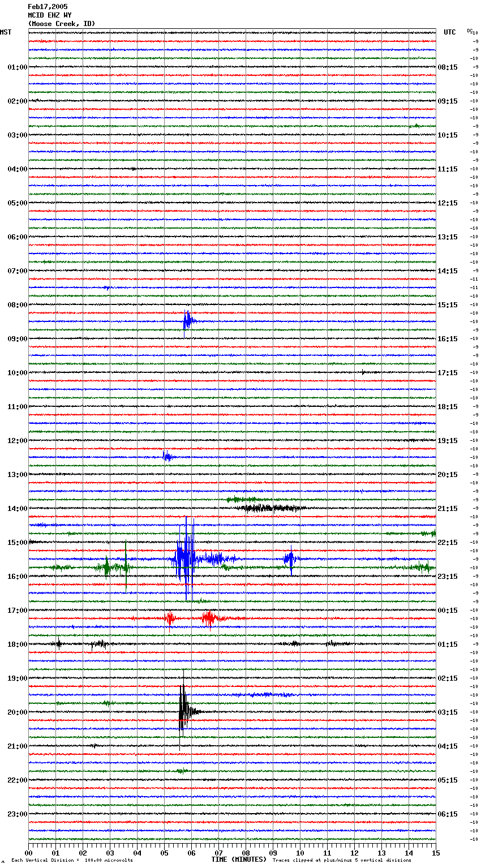Click the minute 08 tick on x-axis
Screen dimensions: 481x868
coord(246,853)
